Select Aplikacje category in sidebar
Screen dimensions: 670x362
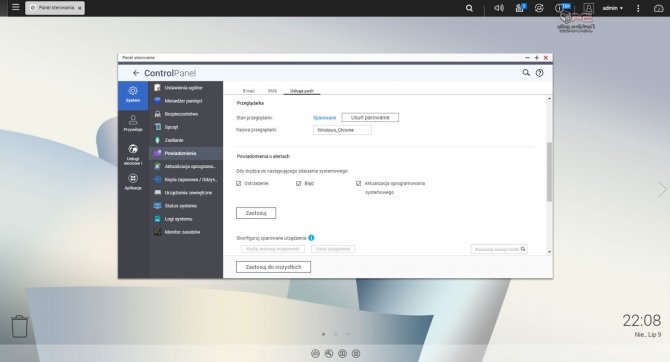coord(133,182)
